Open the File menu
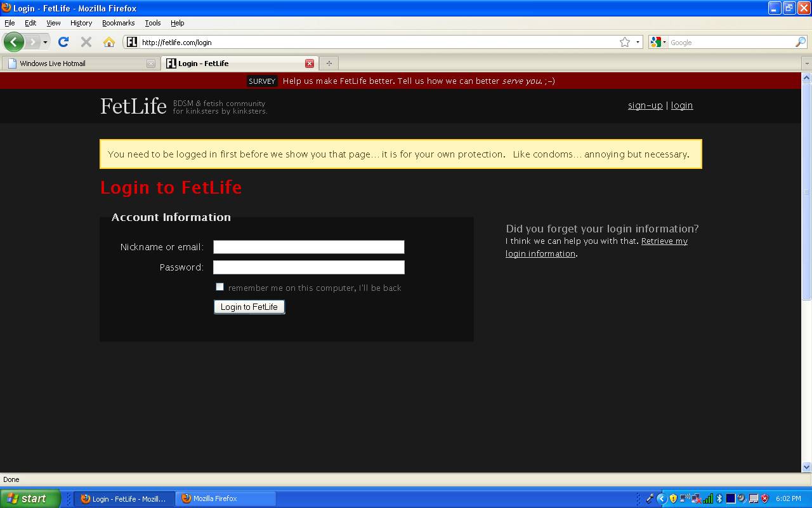812x508 pixels. point(10,23)
